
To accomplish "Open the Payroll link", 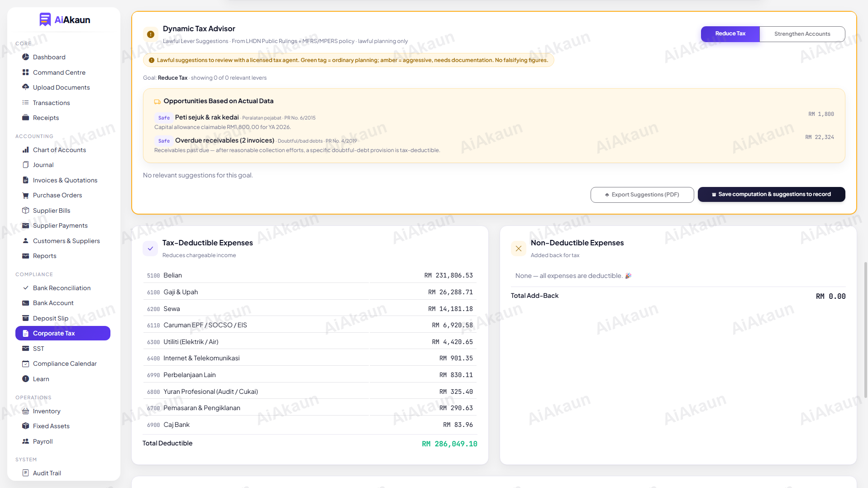I will 63,441.
